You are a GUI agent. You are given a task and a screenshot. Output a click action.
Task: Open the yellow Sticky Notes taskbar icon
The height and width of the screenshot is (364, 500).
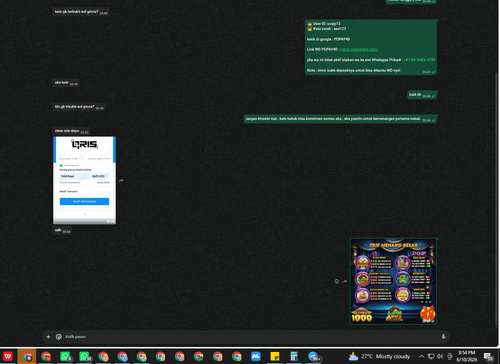[275, 356]
